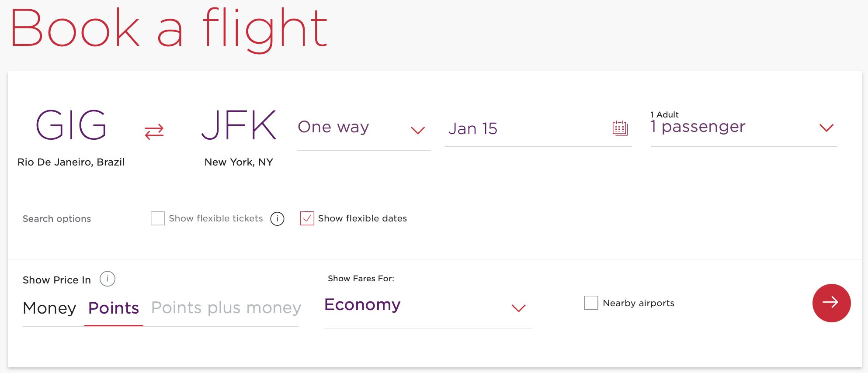
Task: Click info icon next to flexible tickets
Action: 277,219
